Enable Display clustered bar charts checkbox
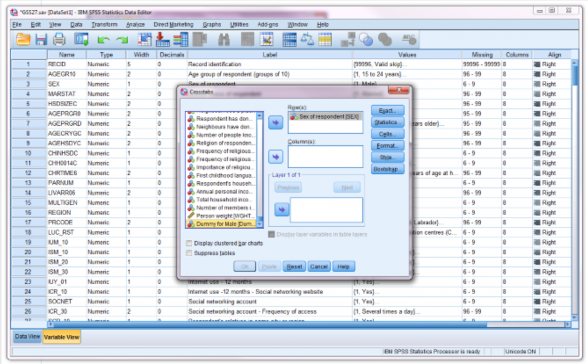This screenshot has width=588, height=364. [189, 243]
